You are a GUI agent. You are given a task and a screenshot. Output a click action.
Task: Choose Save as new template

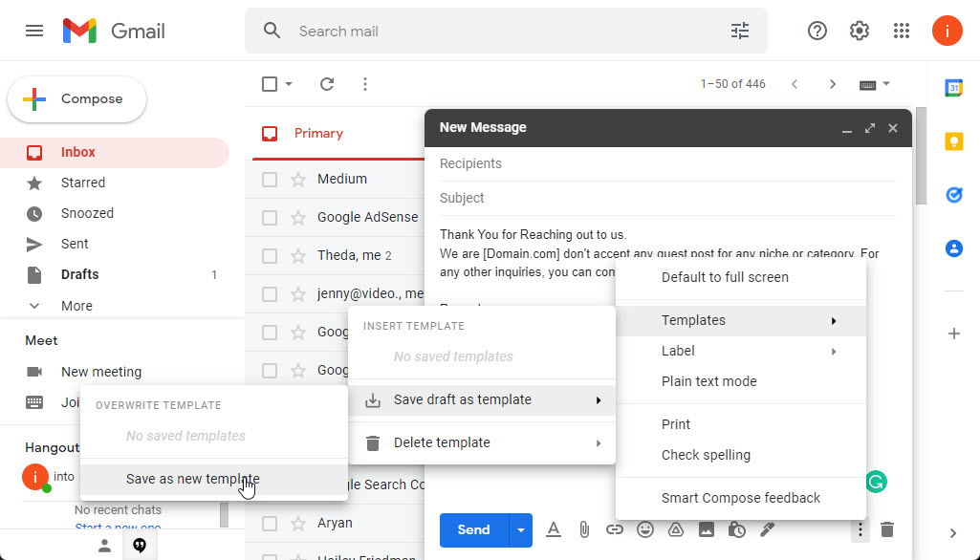click(214, 480)
